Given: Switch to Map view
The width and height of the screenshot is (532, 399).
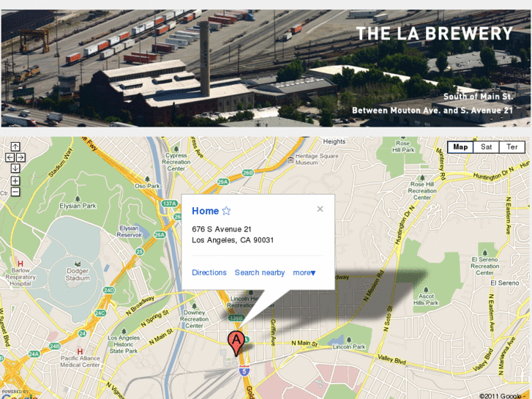Looking at the screenshot, I should tap(460, 147).
